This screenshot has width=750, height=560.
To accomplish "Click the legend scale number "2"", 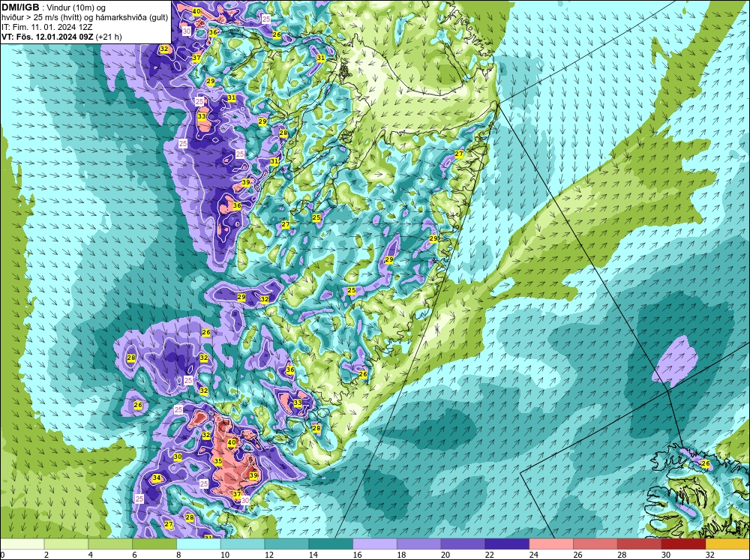I will pos(46,555).
